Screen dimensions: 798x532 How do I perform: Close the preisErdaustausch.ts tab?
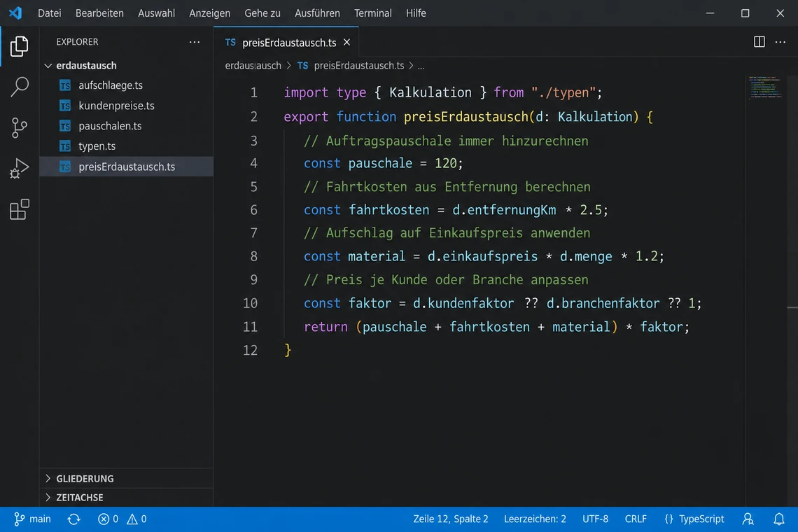[346, 42]
